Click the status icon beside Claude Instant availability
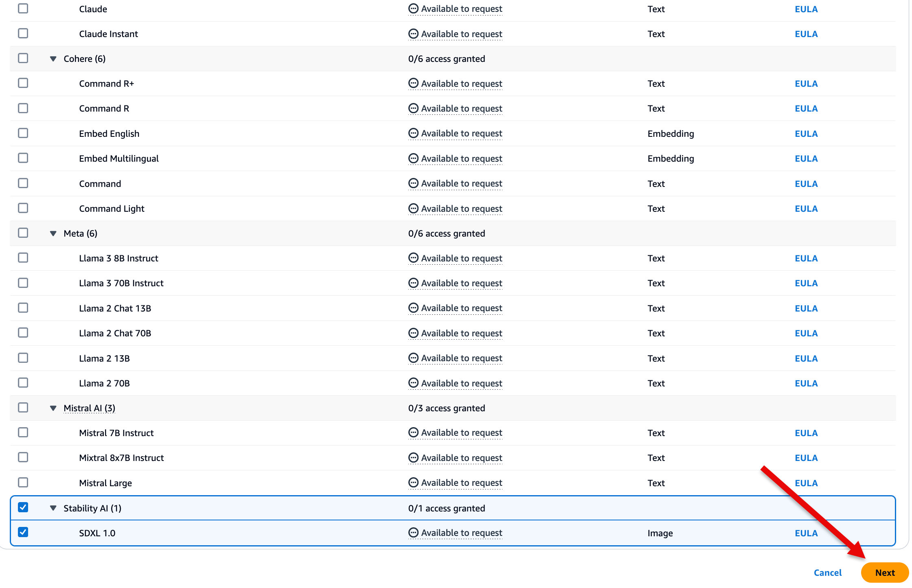This screenshot has height=588, width=912. [x=413, y=34]
